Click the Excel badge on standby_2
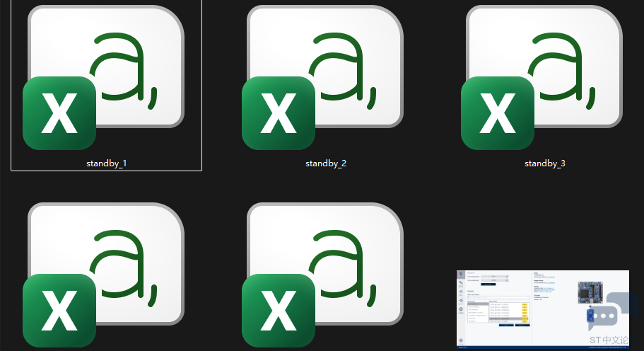 pyautogui.click(x=279, y=113)
